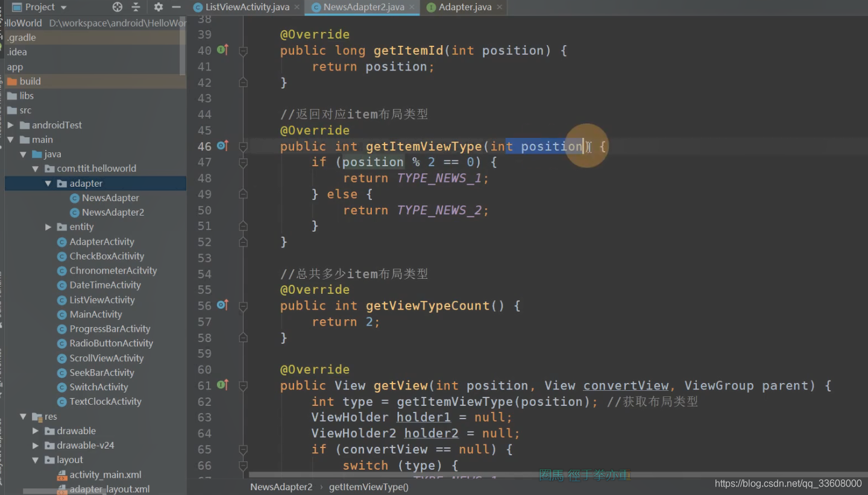Click implements gutter icon at line 61
This screenshot has width=868, height=495.
pyautogui.click(x=222, y=385)
